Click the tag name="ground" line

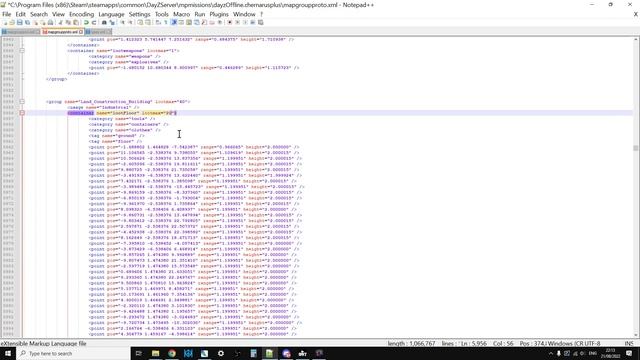(116, 136)
